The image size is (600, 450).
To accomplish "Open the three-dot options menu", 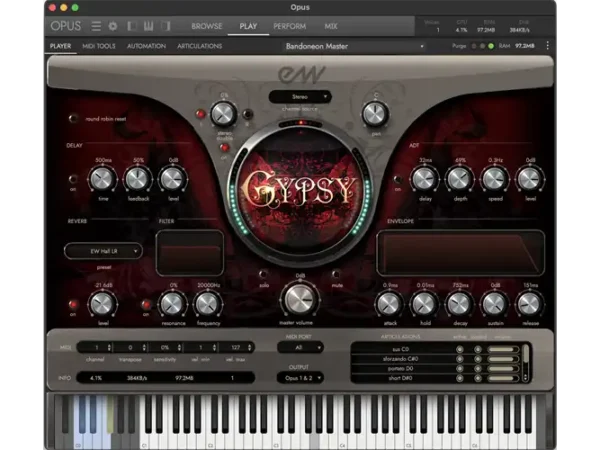I will [x=548, y=46].
